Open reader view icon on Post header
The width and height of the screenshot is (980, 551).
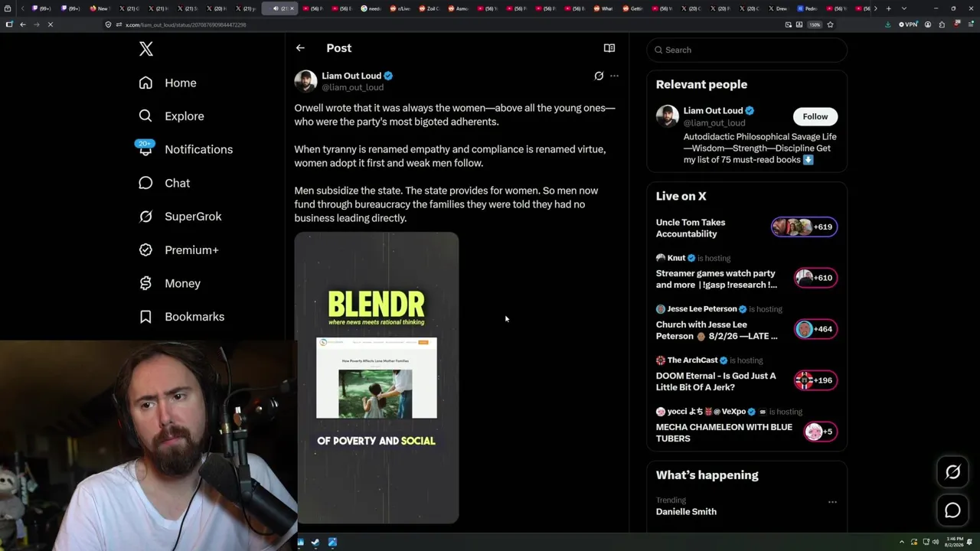click(x=609, y=48)
